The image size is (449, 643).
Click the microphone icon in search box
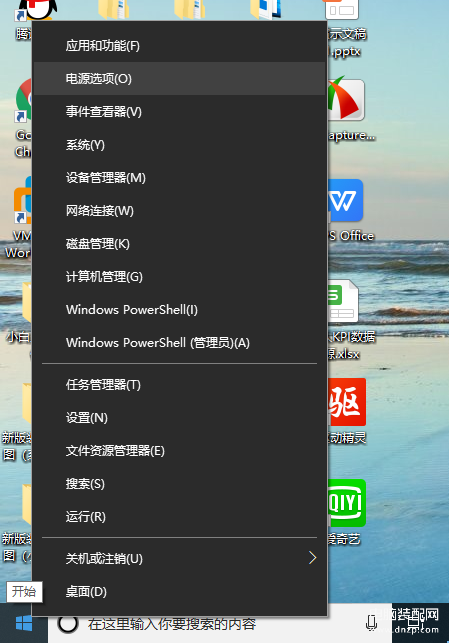(x=371, y=623)
